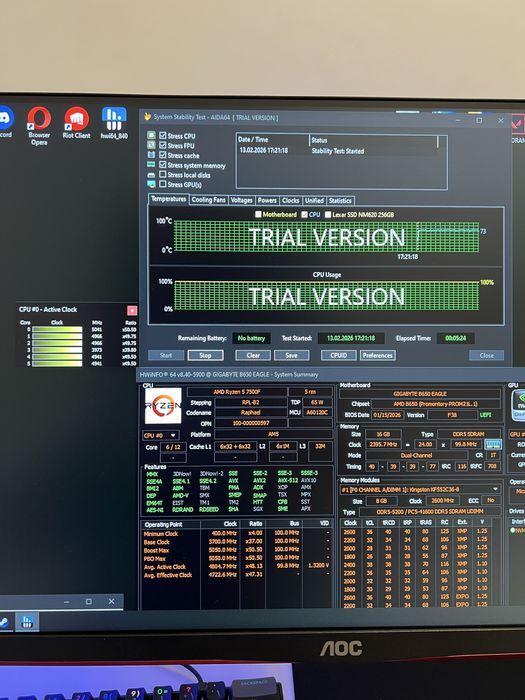The image size is (525, 700).
Task: Open the CPU #0 selector dropdown
Action: (161, 435)
